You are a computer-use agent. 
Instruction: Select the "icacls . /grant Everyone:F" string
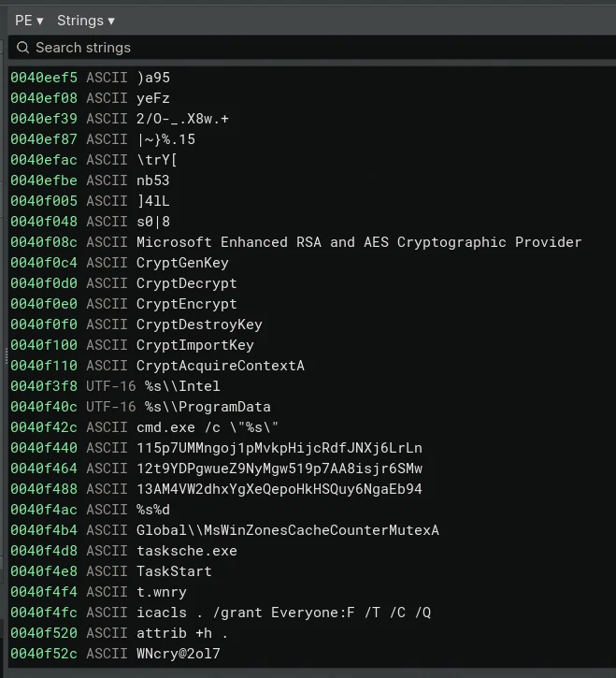tap(283, 613)
